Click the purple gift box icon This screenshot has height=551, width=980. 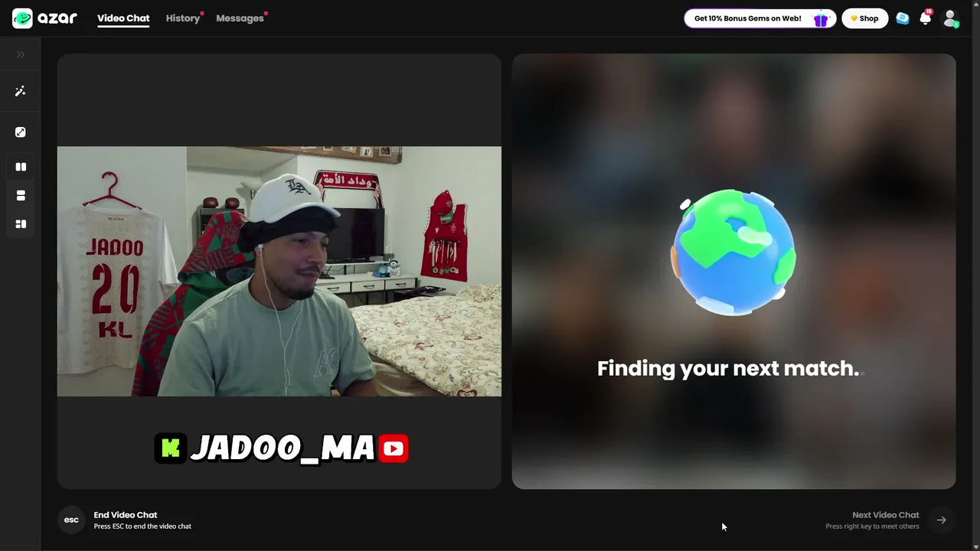point(821,19)
